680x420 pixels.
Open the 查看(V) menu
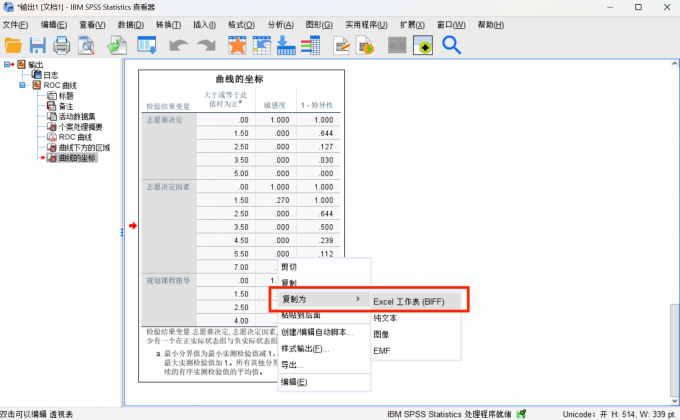click(92, 25)
